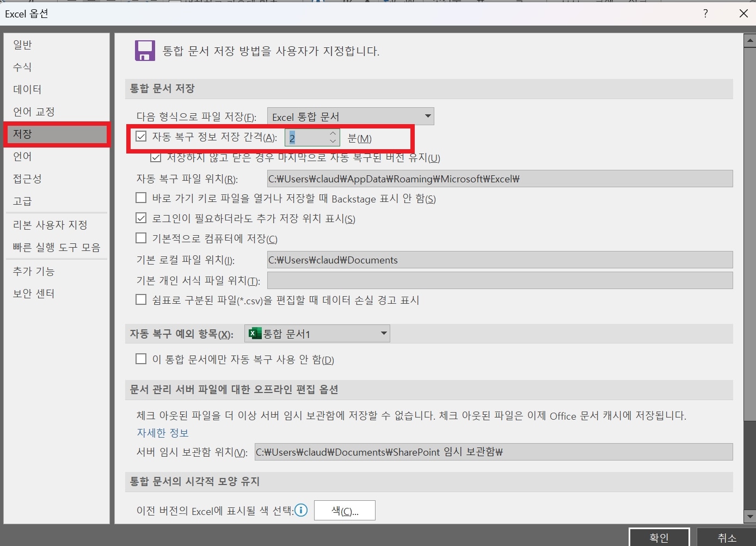
Task: Click the help question mark icon
Action: [x=705, y=14]
